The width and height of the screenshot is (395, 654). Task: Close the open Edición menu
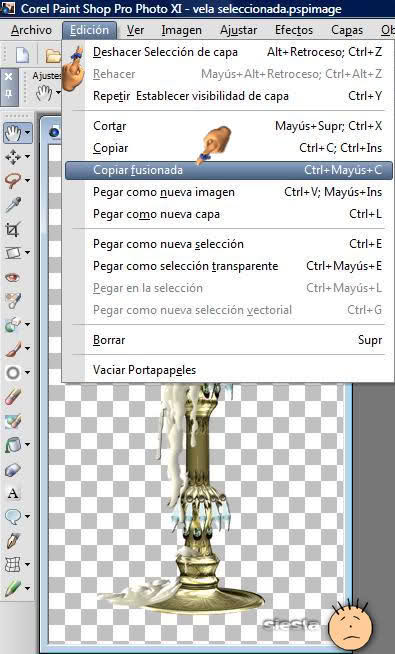tap(89, 30)
